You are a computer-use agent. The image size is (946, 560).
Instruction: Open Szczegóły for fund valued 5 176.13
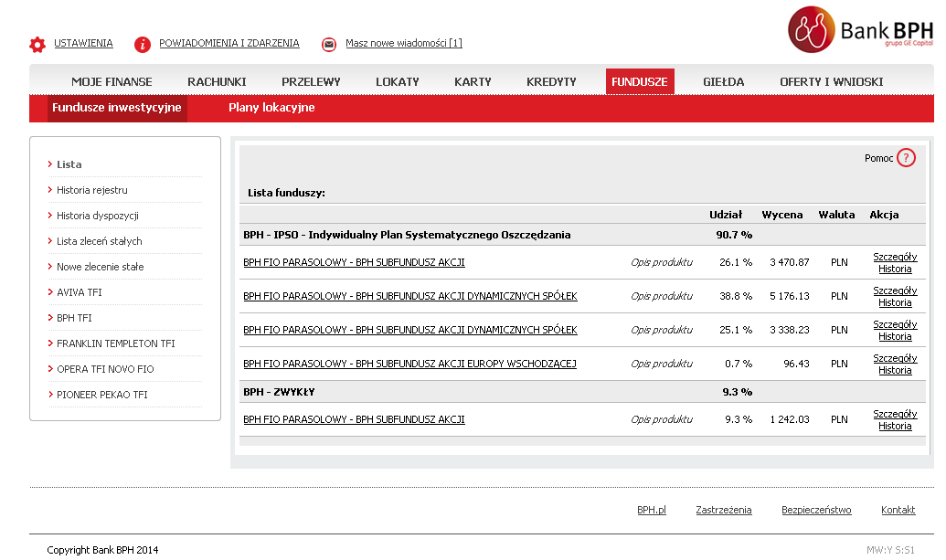pyautogui.click(x=895, y=291)
